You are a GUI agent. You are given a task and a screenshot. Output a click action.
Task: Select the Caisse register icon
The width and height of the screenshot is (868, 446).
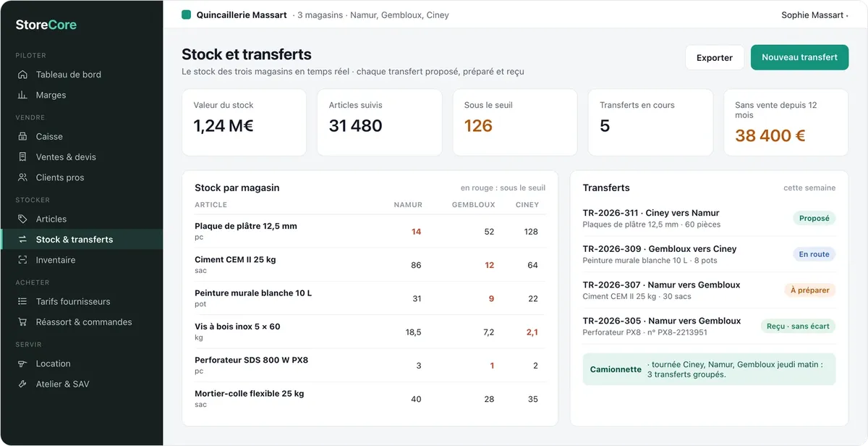click(x=22, y=136)
